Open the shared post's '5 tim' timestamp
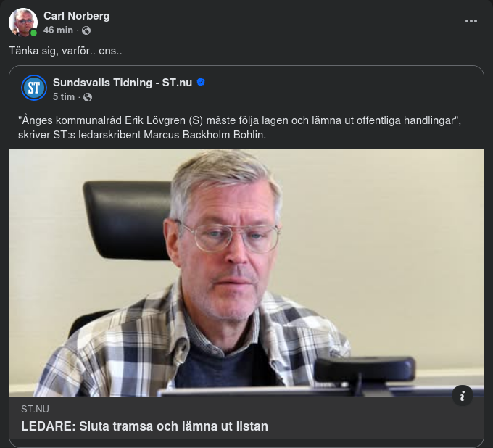The width and height of the screenshot is (493, 448). click(63, 96)
